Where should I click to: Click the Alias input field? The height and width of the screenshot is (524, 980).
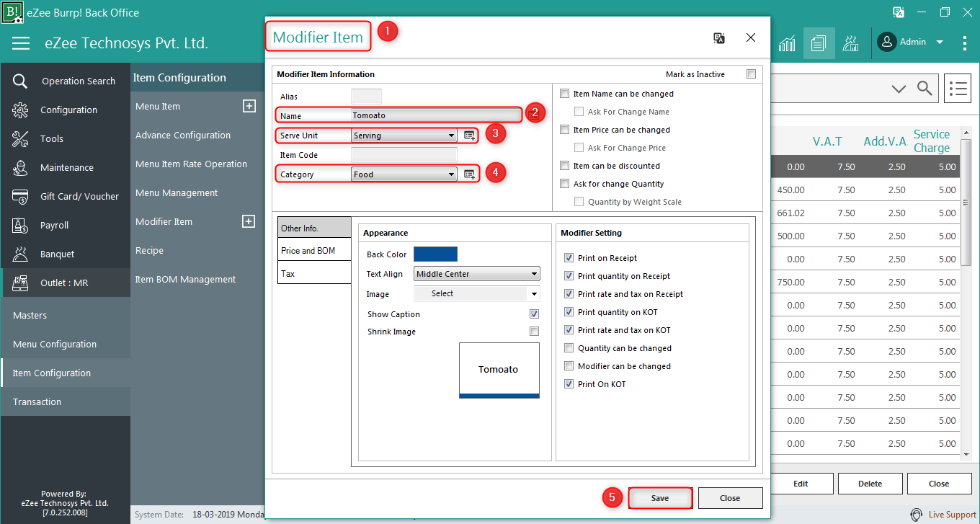coord(366,97)
